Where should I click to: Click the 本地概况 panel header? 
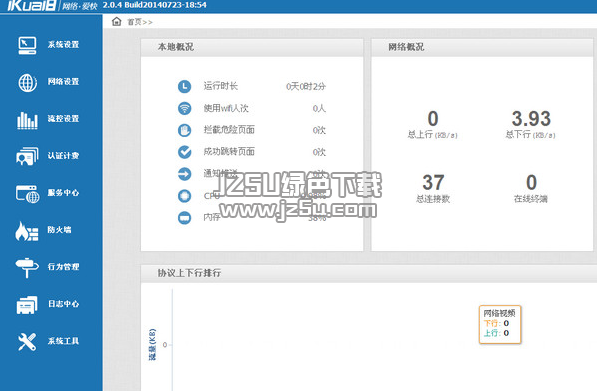[x=252, y=47]
